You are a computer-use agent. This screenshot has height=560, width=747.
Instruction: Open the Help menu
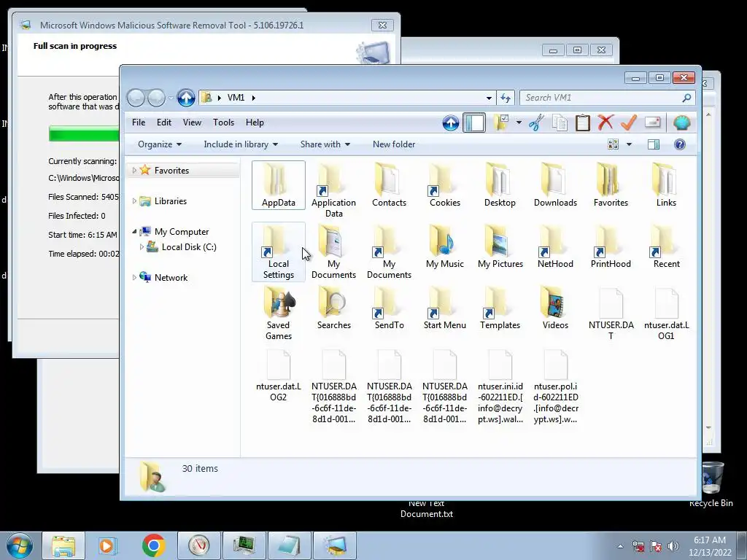point(255,122)
